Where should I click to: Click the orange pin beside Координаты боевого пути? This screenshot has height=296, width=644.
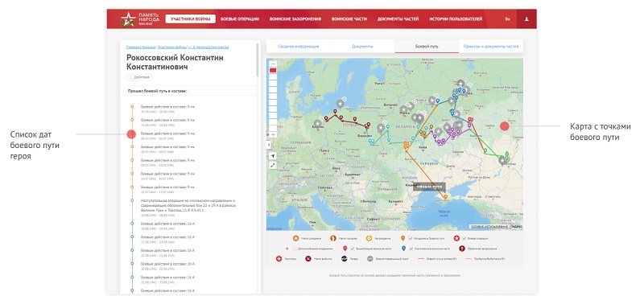403,238
